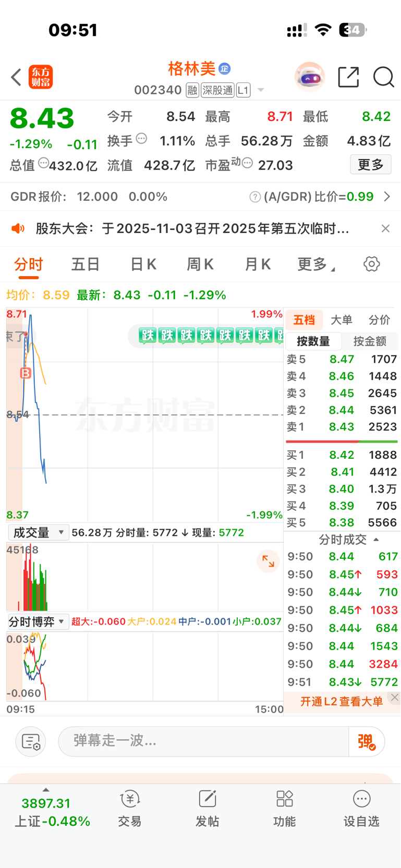
Task: Open the 发帖 post tab
Action: (207, 809)
